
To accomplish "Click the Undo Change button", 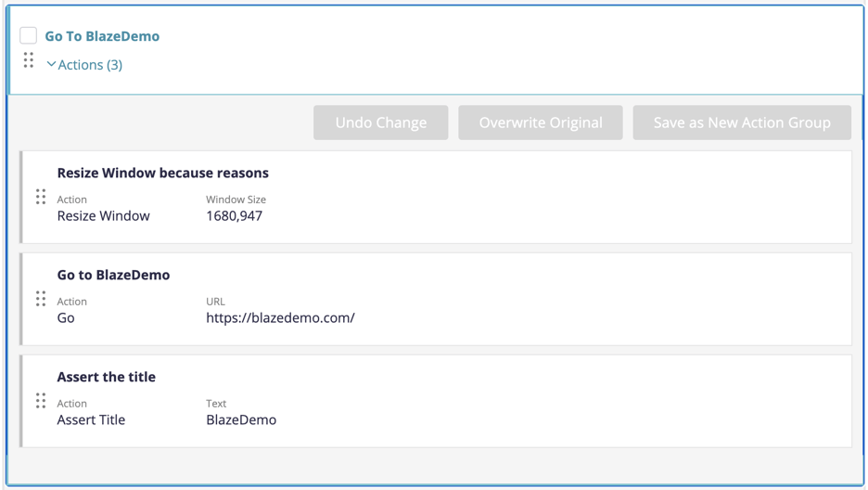I will click(x=381, y=122).
